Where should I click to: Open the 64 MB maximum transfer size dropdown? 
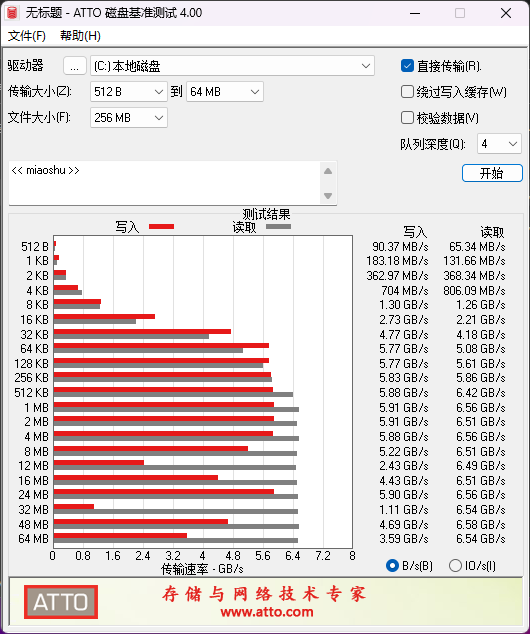point(225,92)
